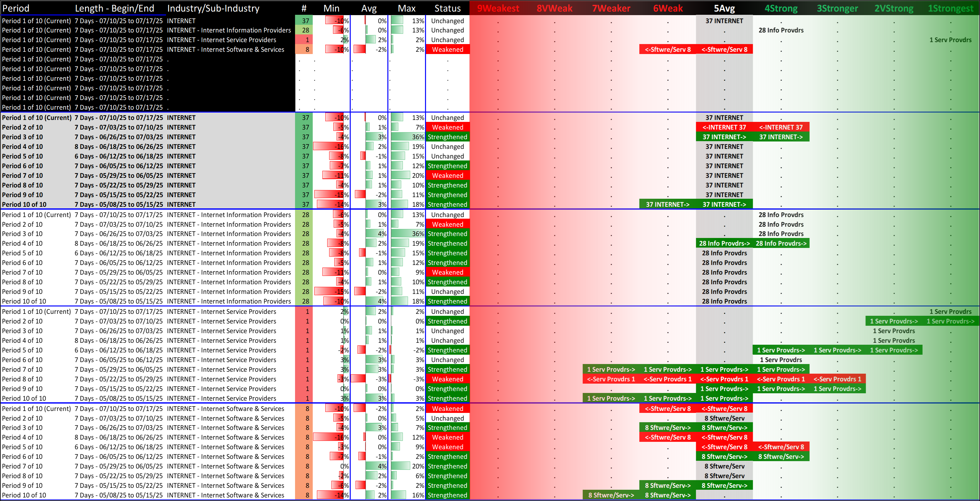This screenshot has width=980, height=501.
Task: Click the 4Strong column header
Action: click(781, 8)
